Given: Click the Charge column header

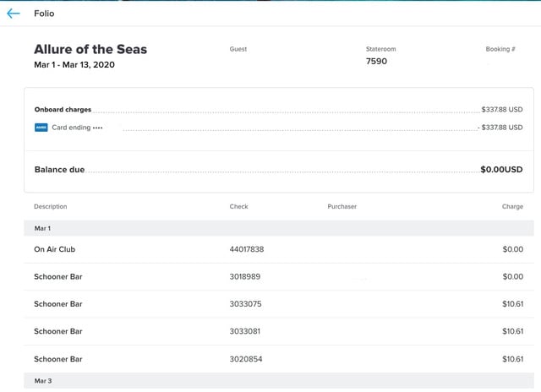Looking at the screenshot, I should tap(512, 206).
